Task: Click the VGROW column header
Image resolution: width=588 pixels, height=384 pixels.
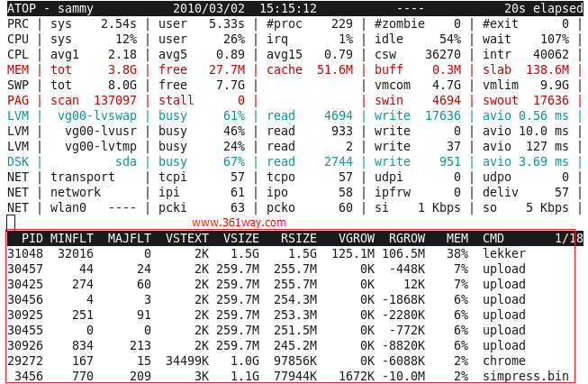Action: coord(357,238)
